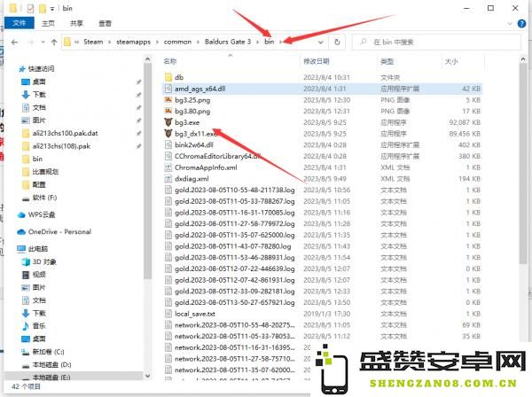The width and height of the screenshot is (532, 397).
Task: Open the address bar history dropdown
Action: 321,42
